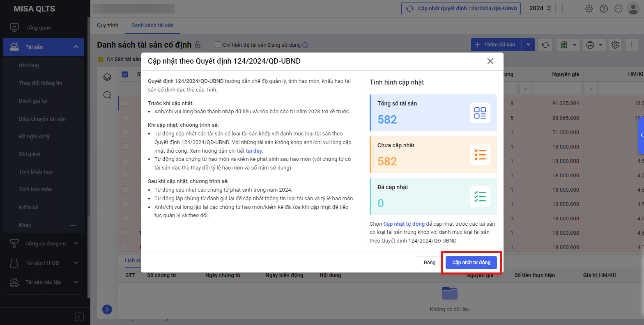
Task: Change the year 2024 selector
Action: 540,8
